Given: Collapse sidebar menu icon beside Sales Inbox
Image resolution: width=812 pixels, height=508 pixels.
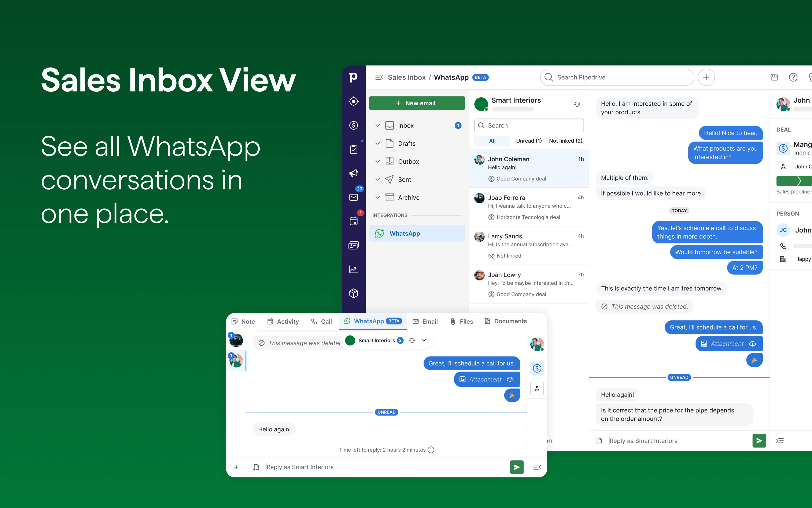Looking at the screenshot, I should tap(379, 77).
